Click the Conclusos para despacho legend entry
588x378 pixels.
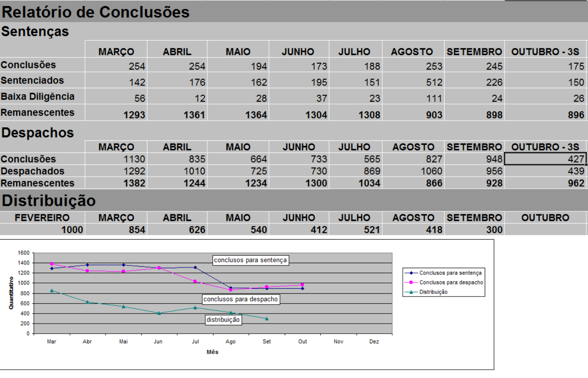click(x=451, y=282)
